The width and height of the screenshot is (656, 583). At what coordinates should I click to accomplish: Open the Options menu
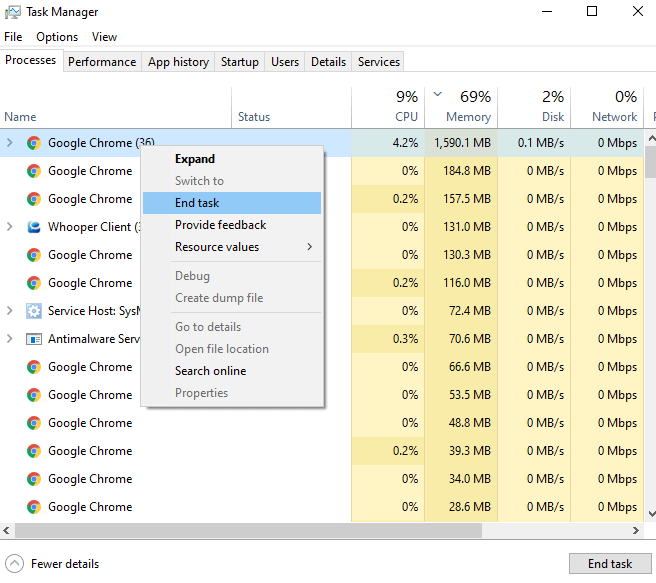click(57, 37)
